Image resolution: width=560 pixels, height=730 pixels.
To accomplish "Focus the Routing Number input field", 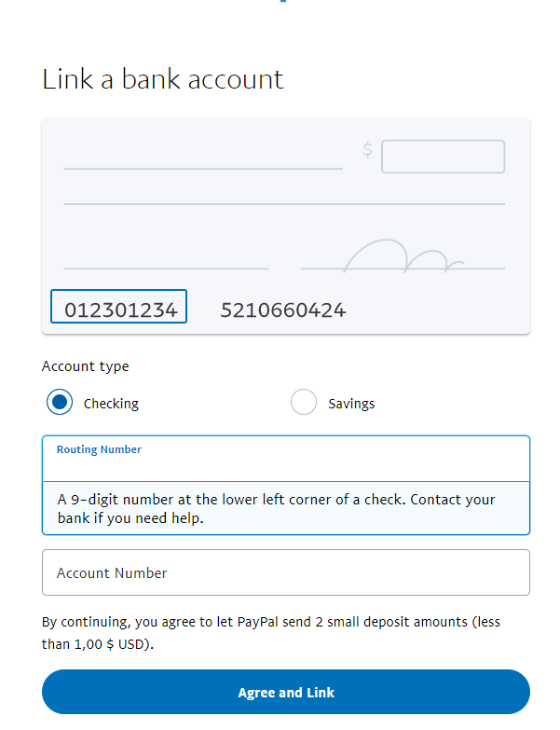I will tap(286, 459).
